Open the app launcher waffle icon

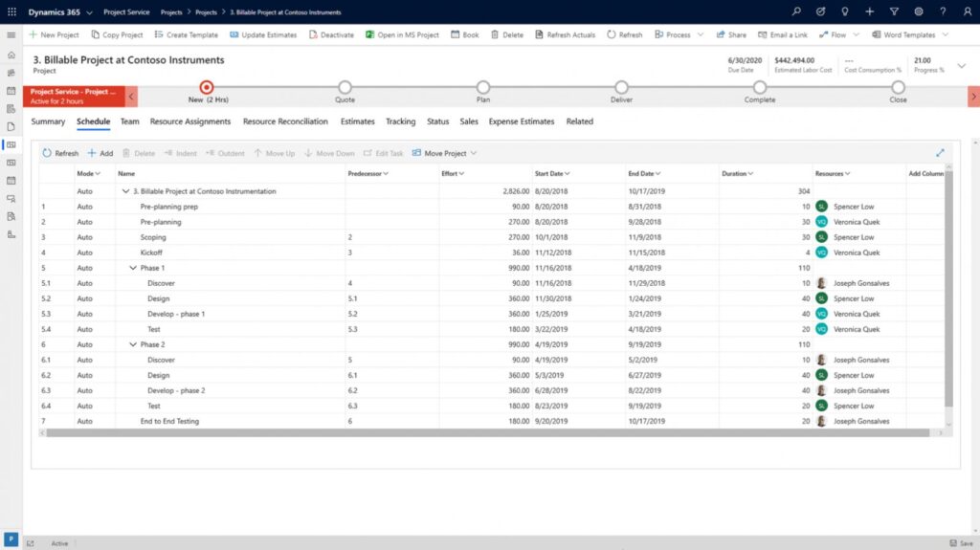coord(11,11)
